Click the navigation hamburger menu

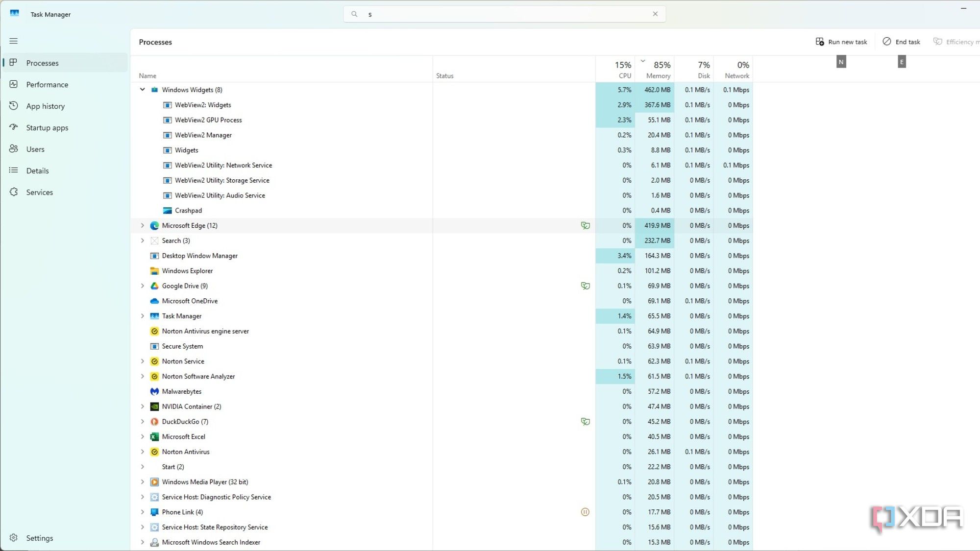click(x=13, y=41)
